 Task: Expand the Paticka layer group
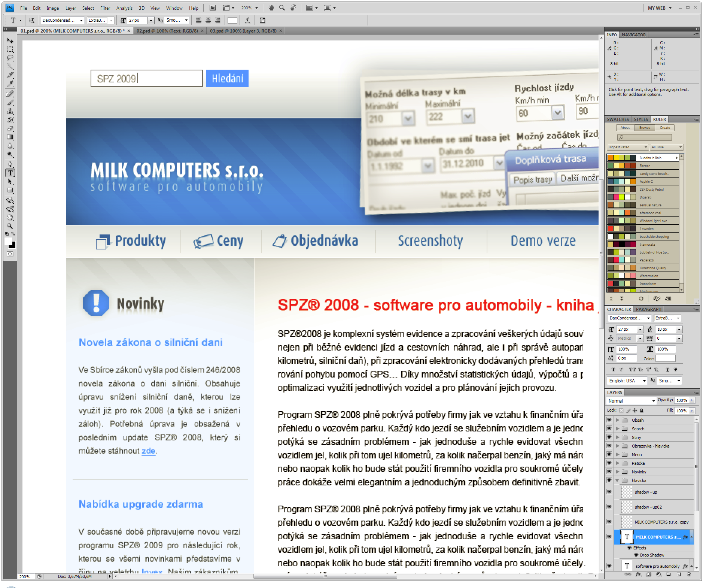pos(618,463)
